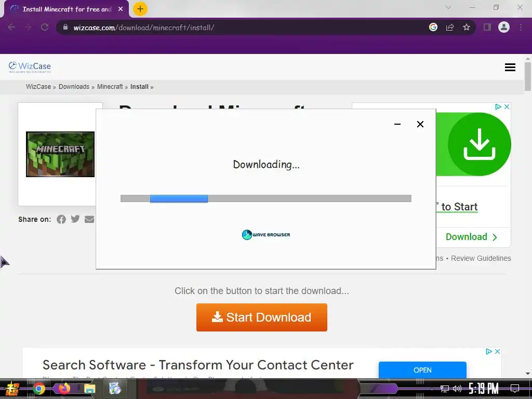Open File Explorer from the taskbar
The height and width of the screenshot is (399, 532).
coord(89,389)
